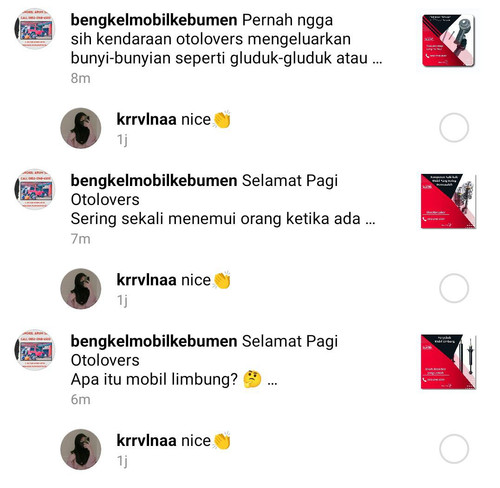Open post thumbnail with suspension spring image
Screen dimensions: 500x488
pyautogui.click(x=448, y=201)
